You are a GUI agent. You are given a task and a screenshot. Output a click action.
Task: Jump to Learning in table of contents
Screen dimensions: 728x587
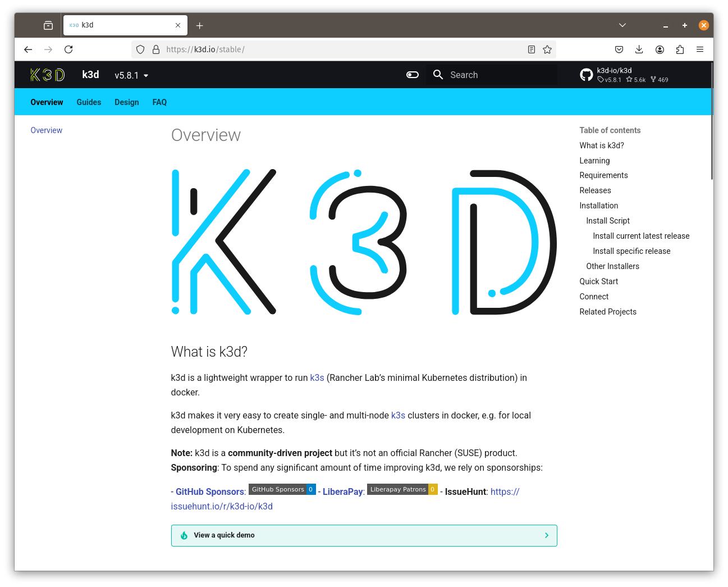(x=594, y=161)
